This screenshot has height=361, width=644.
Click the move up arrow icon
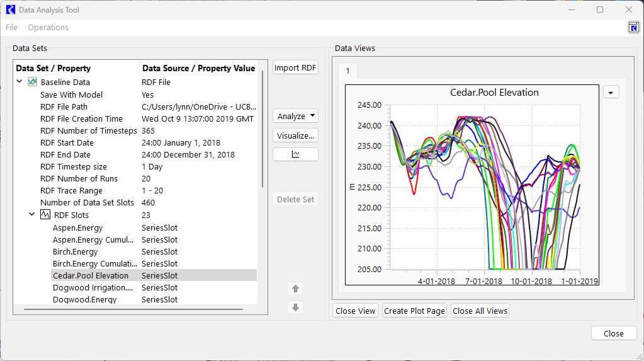[x=295, y=289]
